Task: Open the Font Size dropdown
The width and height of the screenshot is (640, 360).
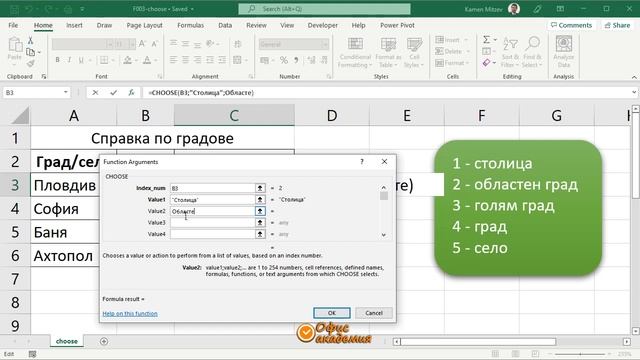Action: pos(131,44)
